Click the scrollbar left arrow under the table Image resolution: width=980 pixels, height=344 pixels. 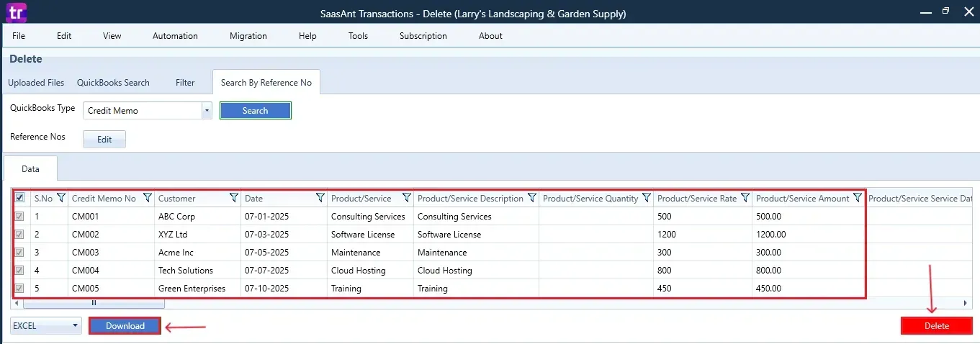pos(17,303)
